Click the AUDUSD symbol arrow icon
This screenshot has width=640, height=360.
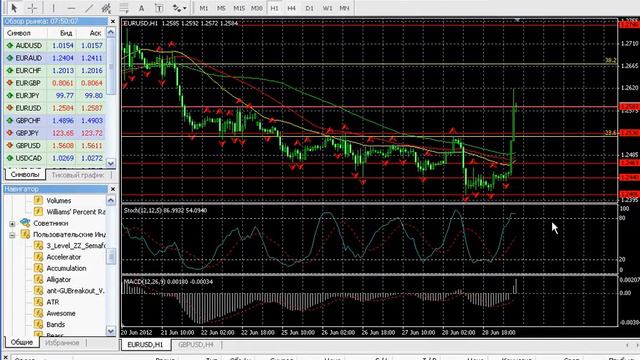point(10,45)
